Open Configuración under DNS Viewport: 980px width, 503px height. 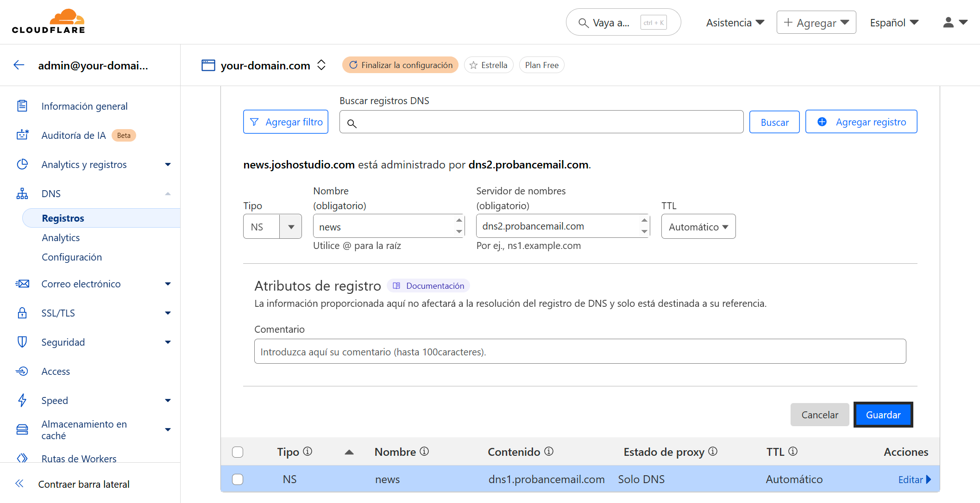coord(72,257)
